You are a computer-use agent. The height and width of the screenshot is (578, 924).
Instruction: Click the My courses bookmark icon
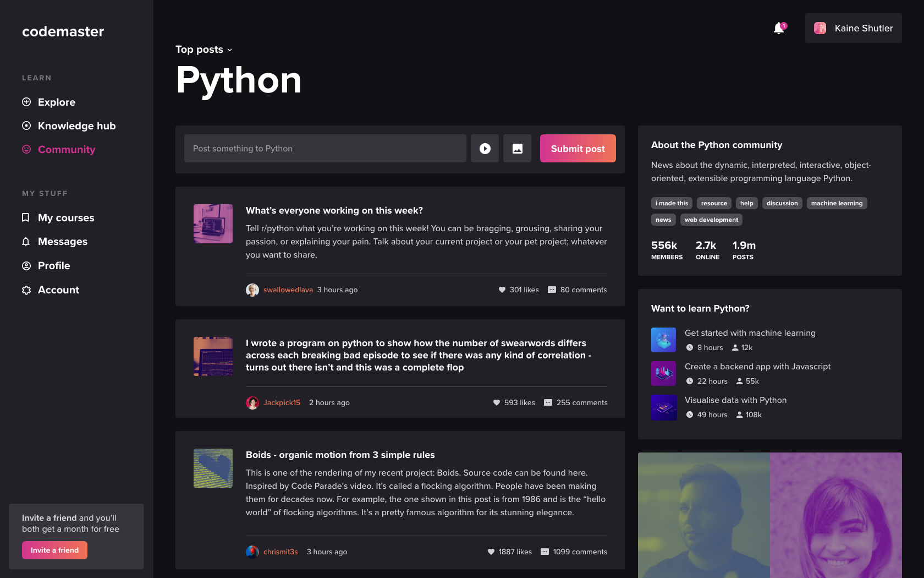click(25, 217)
